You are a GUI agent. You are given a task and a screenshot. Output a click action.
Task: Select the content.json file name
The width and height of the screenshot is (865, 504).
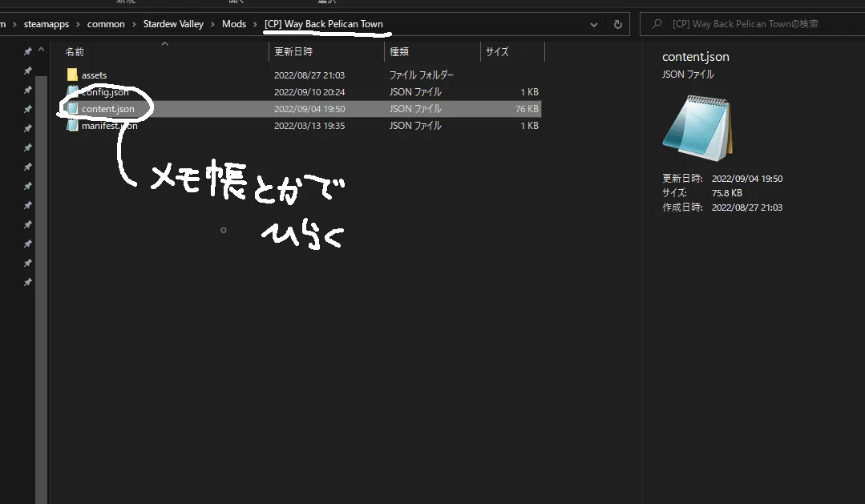[x=107, y=109]
